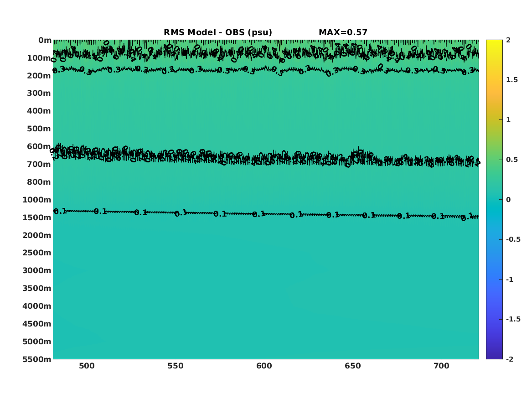The image size is (532, 399).
Task: Select the '400m' depth tick label
Action: (39, 111)
